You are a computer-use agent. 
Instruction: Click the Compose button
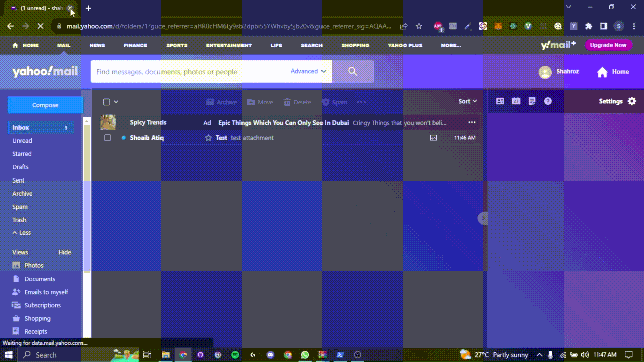[45, 105]
